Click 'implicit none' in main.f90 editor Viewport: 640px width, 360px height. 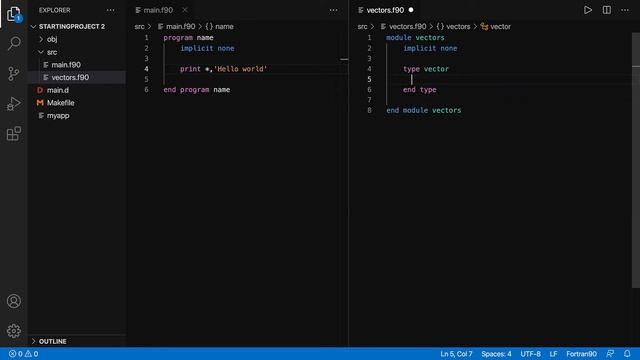pyautogui.click(x=207, y=48)
